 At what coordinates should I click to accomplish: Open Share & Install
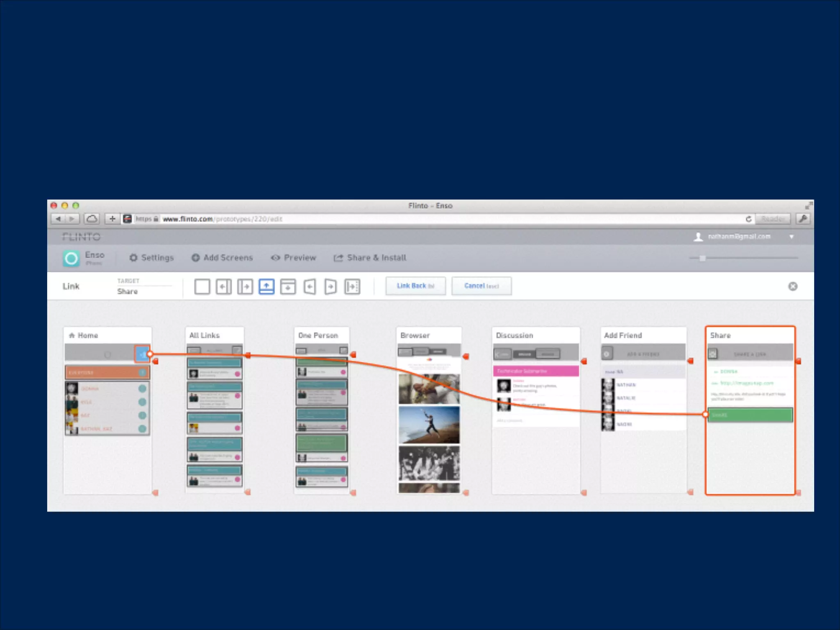pos(370,258)
